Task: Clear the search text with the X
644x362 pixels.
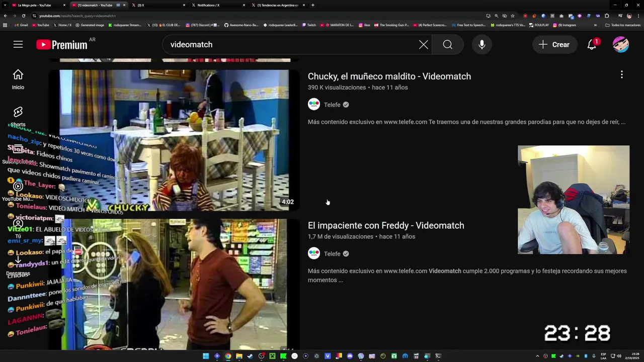Action: click(x=424, y=45)
